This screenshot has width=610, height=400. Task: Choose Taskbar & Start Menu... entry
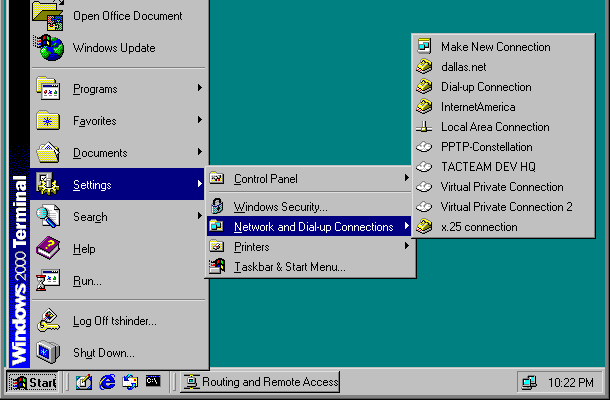point(310,267)
